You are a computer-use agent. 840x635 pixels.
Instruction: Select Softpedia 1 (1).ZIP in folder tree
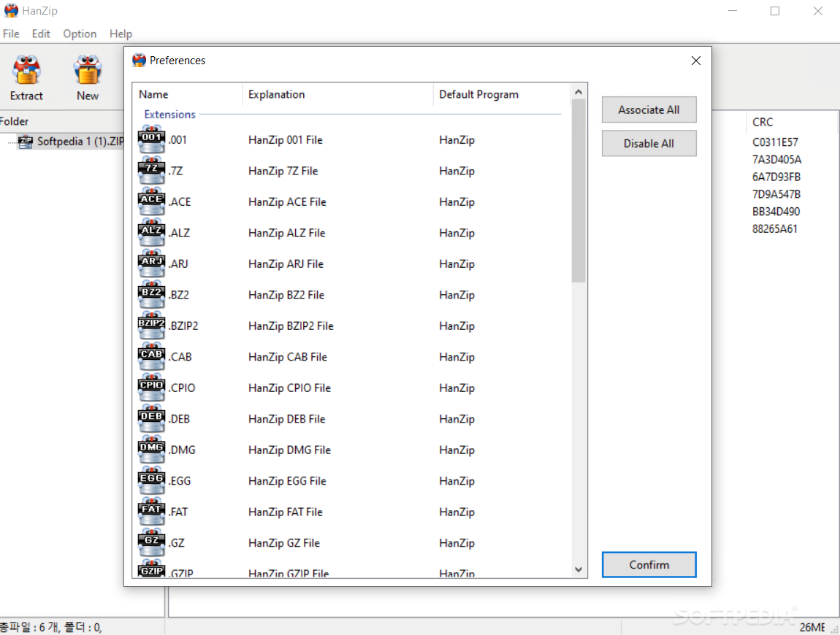click(x=80, y=142)
